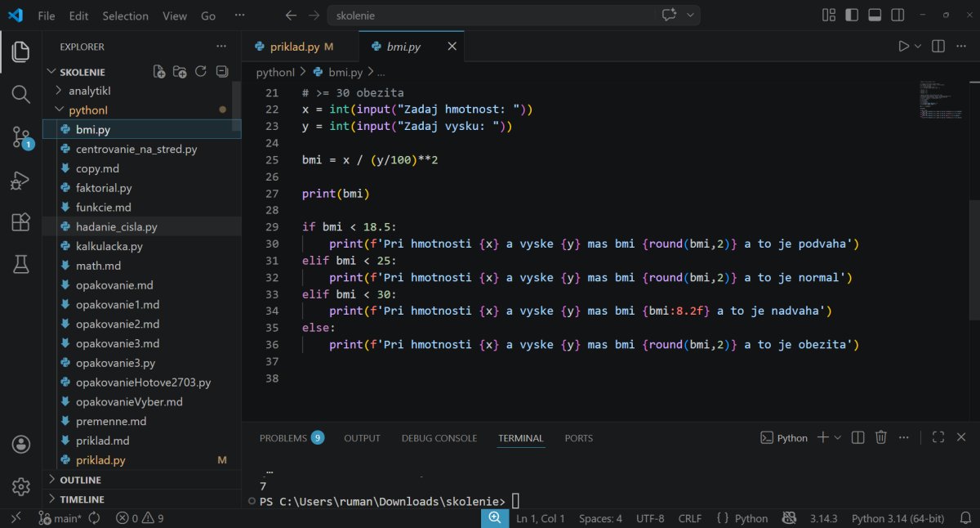980x528 pixels.
Task: Click New File icon in Explorer
Action: [159, 72]
